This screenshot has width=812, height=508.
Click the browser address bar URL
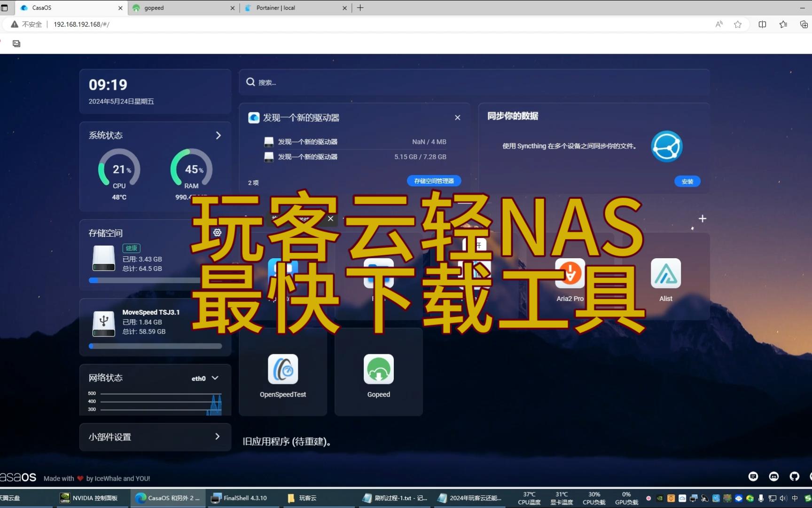pyautogui.click(x=81, y=24)
